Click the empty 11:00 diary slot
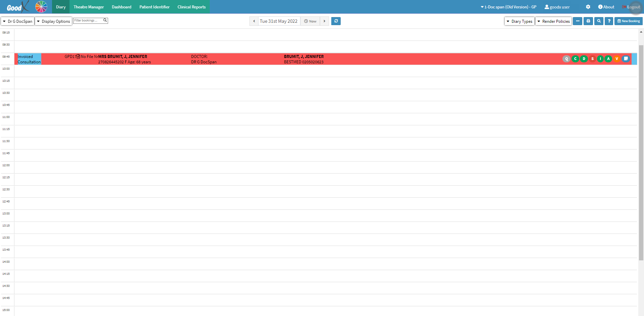This screenshot has height=316, width=644. (326, 119)
